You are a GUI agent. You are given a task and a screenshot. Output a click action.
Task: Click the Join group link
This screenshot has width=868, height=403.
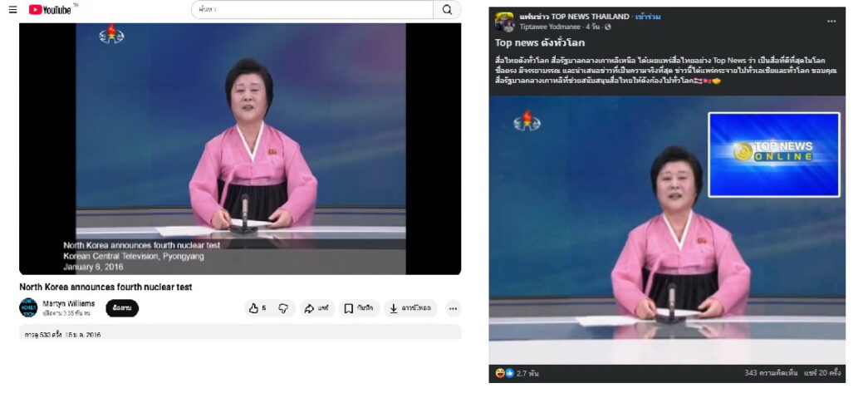648,17
